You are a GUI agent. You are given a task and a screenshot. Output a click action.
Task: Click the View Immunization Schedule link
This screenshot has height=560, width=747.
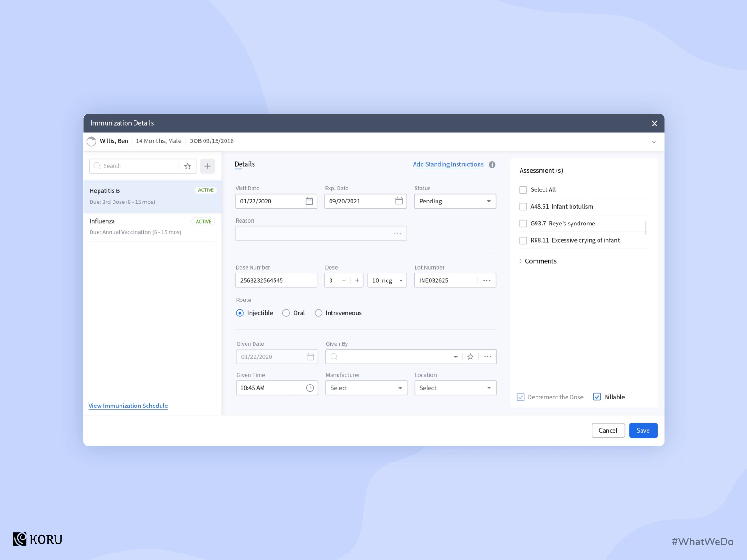[128, 406]
